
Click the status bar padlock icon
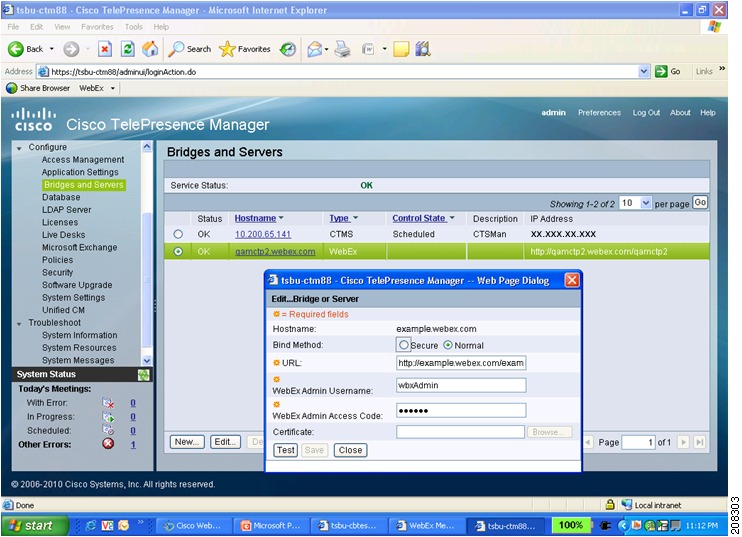click(610, 505)
